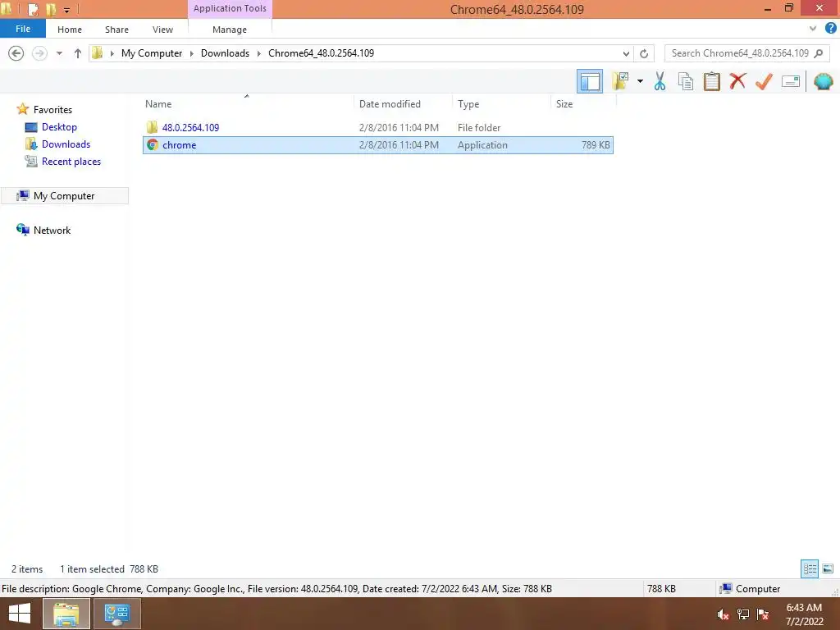840x630 pixels.
Task: Click the Chrome icon beside chrome file
Action: pos(152,144)
